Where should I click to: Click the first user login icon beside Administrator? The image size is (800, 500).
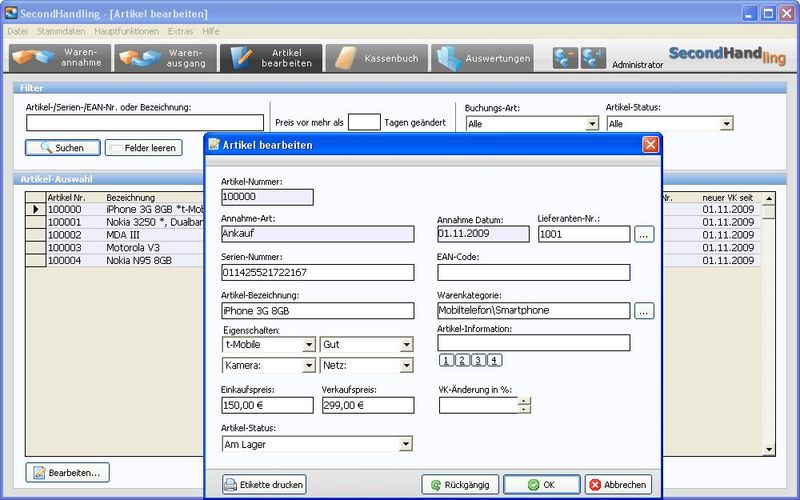[565, 58]
